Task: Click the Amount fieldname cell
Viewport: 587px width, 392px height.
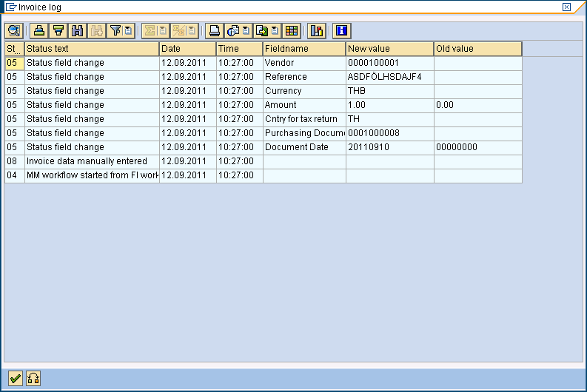Action: (304, 105)
